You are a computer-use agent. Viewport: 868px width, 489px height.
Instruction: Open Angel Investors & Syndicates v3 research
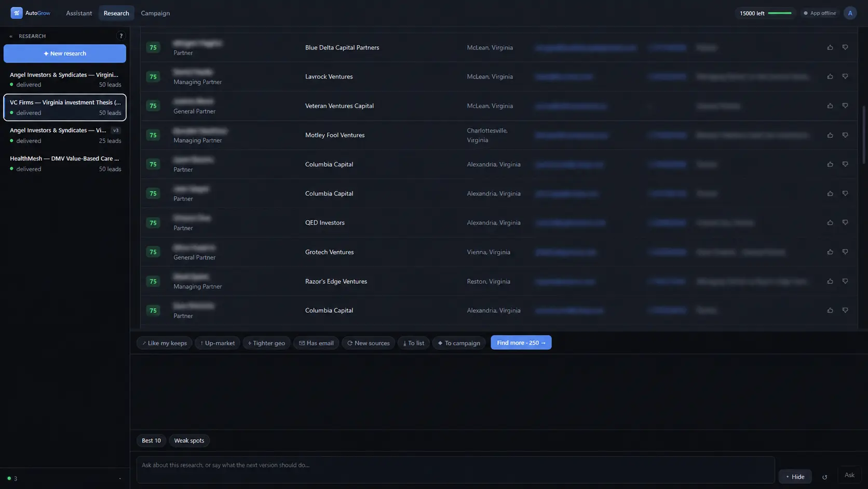coord(65,136)
